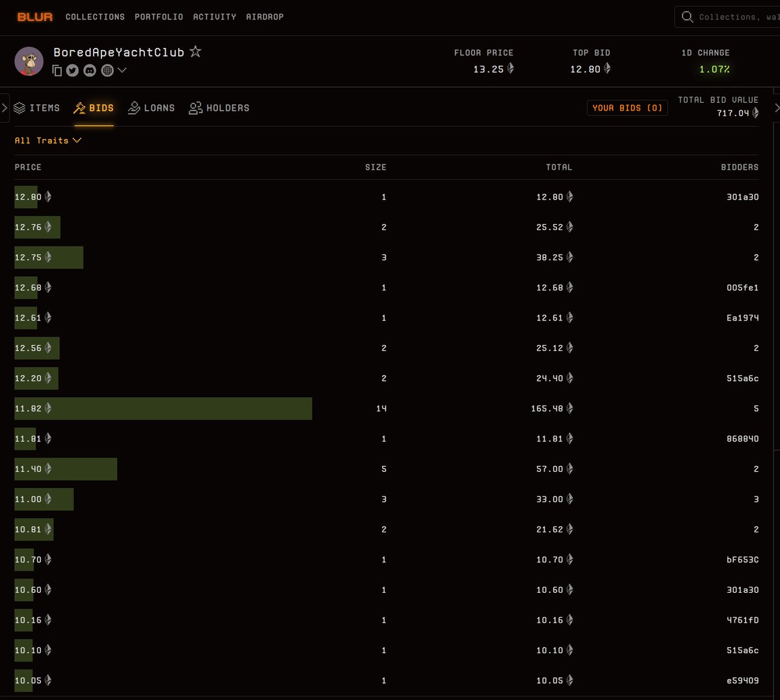This screenshot has width=780, height=700.
Task: Open the Collections menu
Action: [95, 17]
